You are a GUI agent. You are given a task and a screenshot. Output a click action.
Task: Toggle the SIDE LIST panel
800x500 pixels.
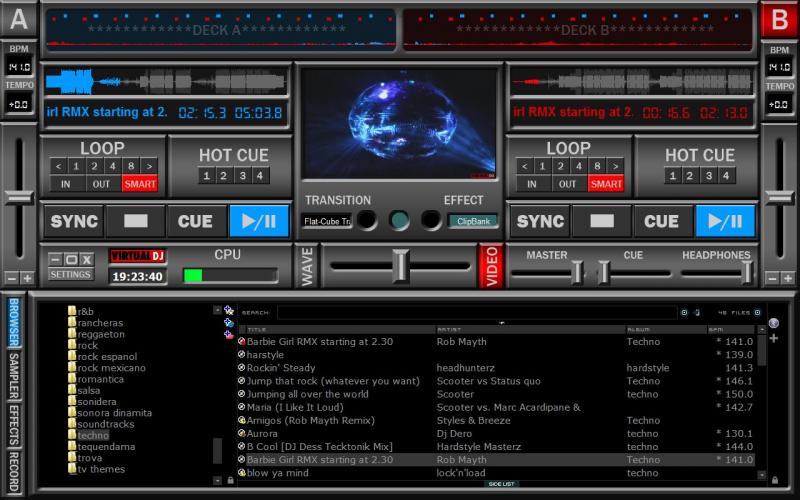coord(501,484)
